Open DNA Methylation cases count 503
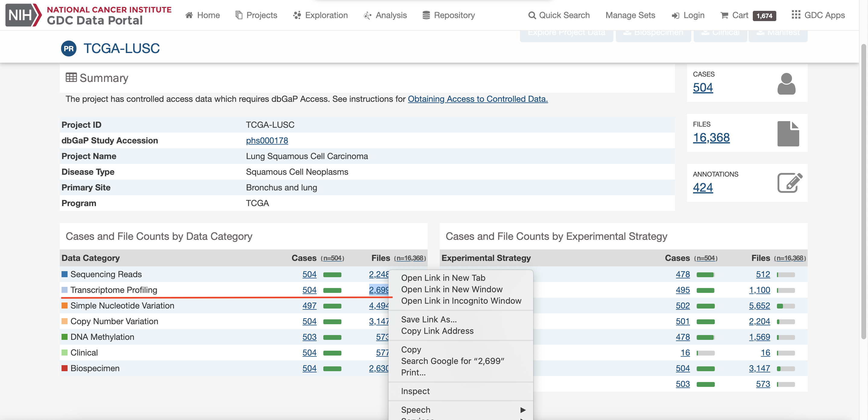This screenshot has width=868, height=420. coord(309,337)
